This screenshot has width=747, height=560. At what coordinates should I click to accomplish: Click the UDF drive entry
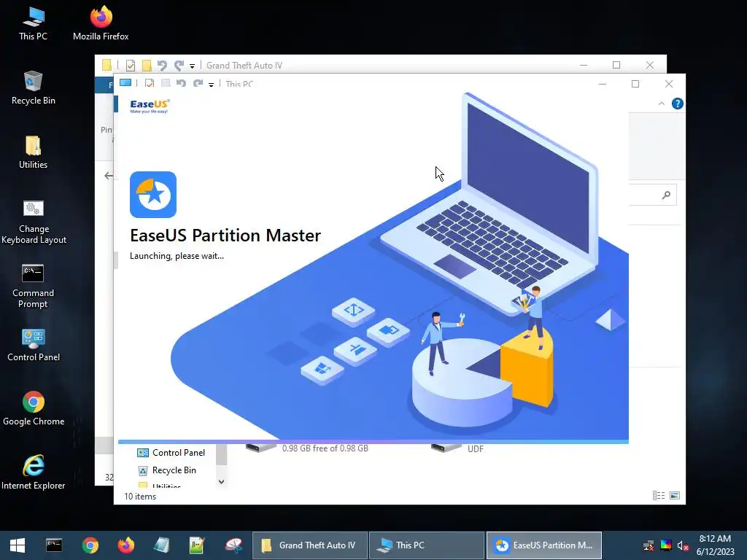[x=457, y=448]
